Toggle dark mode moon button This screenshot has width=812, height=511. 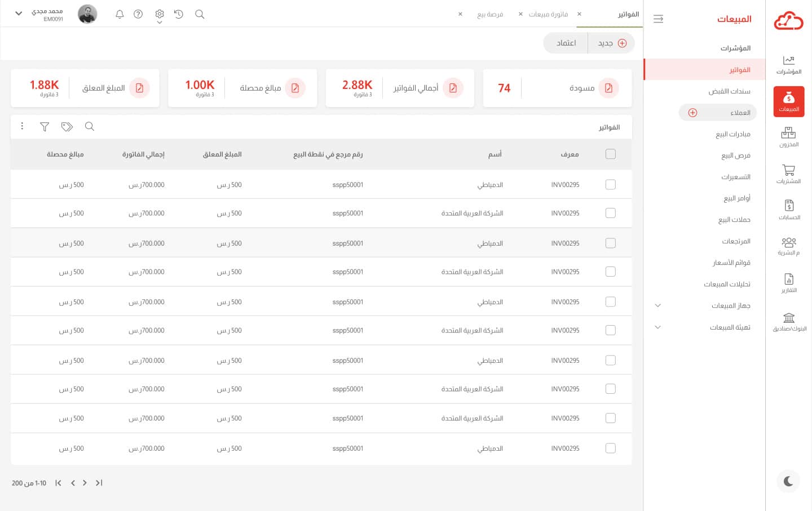788,481
